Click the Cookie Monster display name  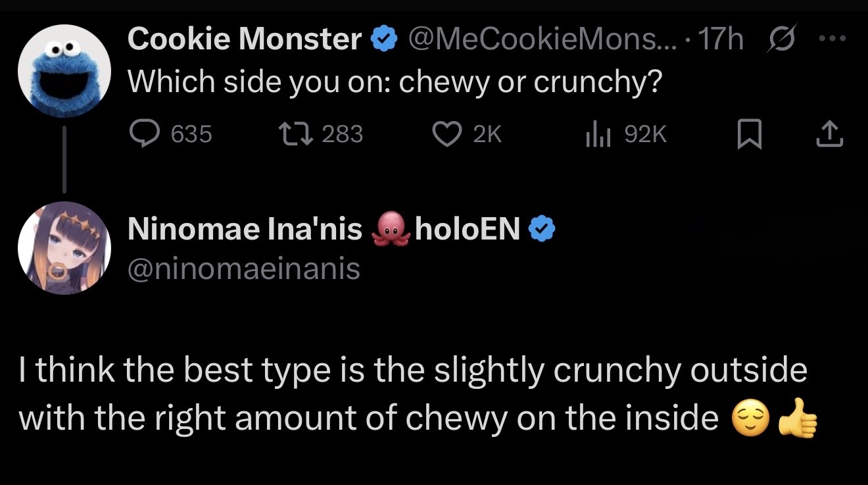(244, 39)
